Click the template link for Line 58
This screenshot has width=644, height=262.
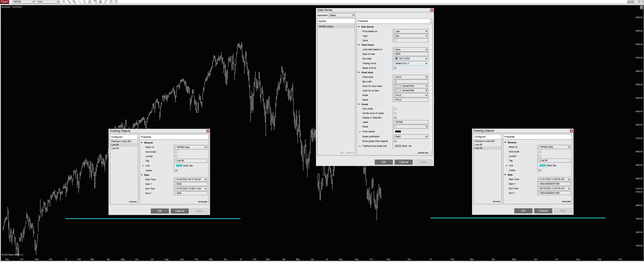(x=203, y=202)
